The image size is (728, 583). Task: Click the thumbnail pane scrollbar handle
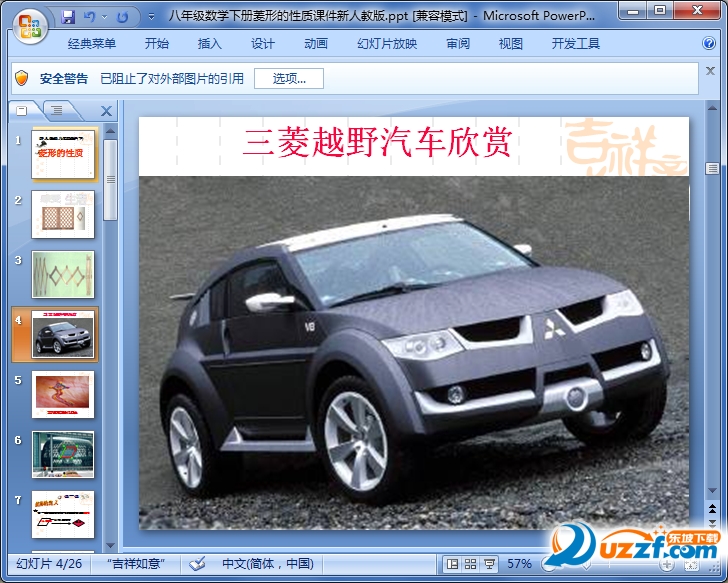click(110, 180)
